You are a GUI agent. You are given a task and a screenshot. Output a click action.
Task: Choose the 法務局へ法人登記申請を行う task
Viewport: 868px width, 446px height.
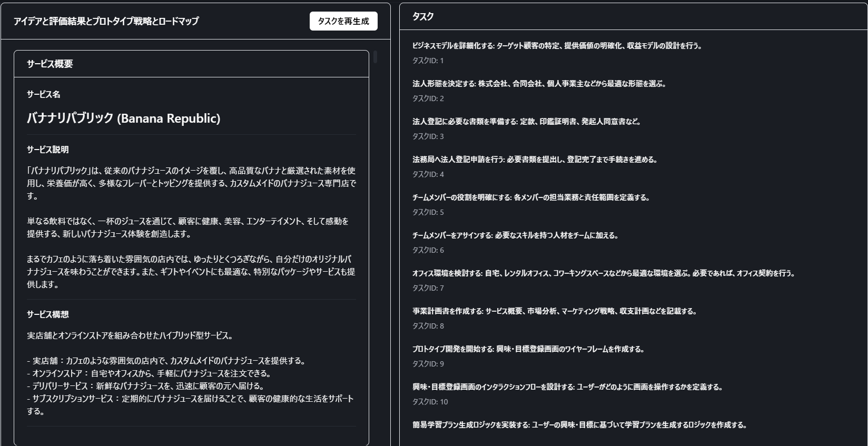click(535, 160)
